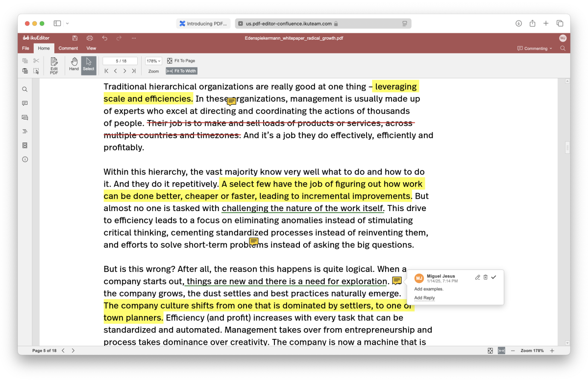
Task: Open the File menu
Action: tap(25, 48)
